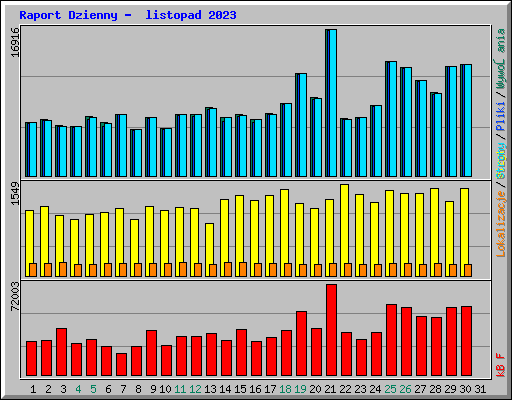Click the yellow bar for day 22

[344, 230]
